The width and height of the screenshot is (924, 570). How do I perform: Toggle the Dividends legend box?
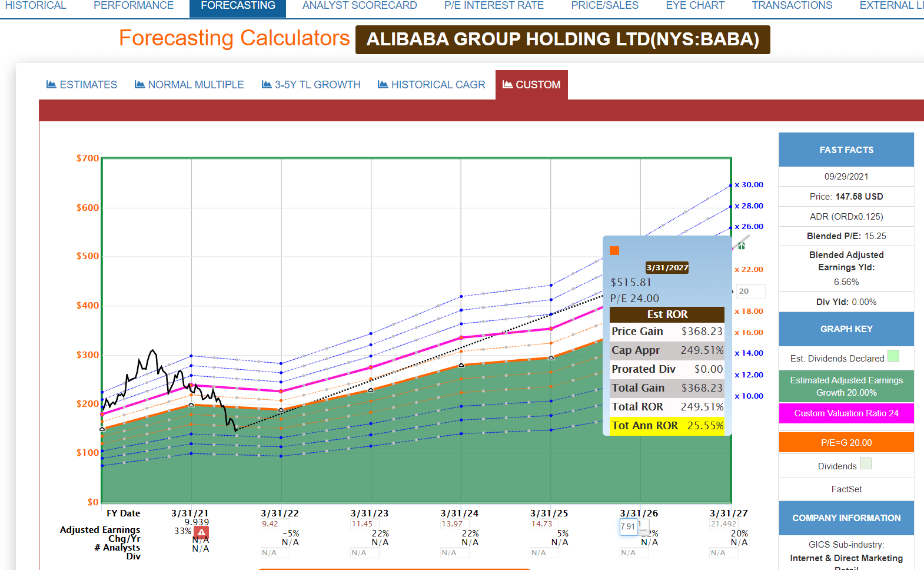click(x=865, y=463)
